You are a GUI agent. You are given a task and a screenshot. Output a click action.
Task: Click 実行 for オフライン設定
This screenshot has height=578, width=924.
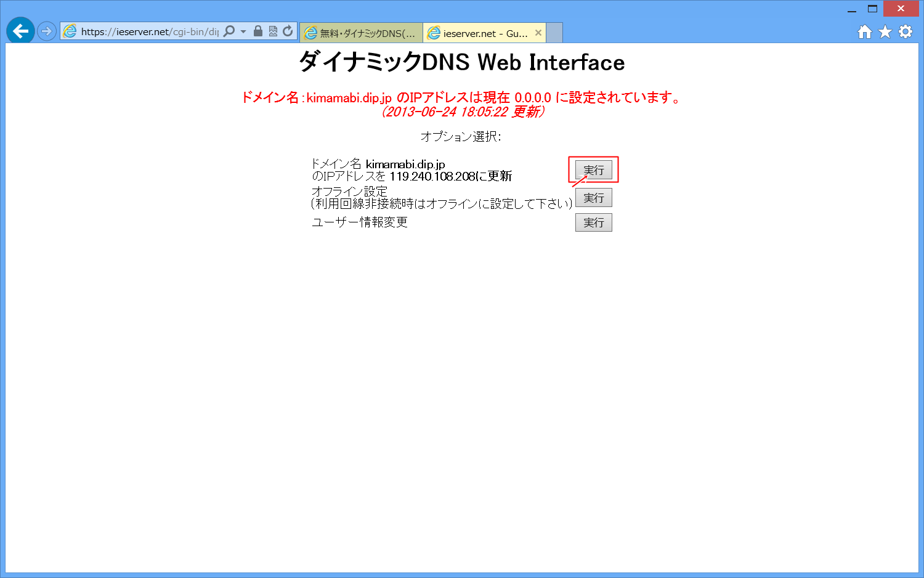593,197
